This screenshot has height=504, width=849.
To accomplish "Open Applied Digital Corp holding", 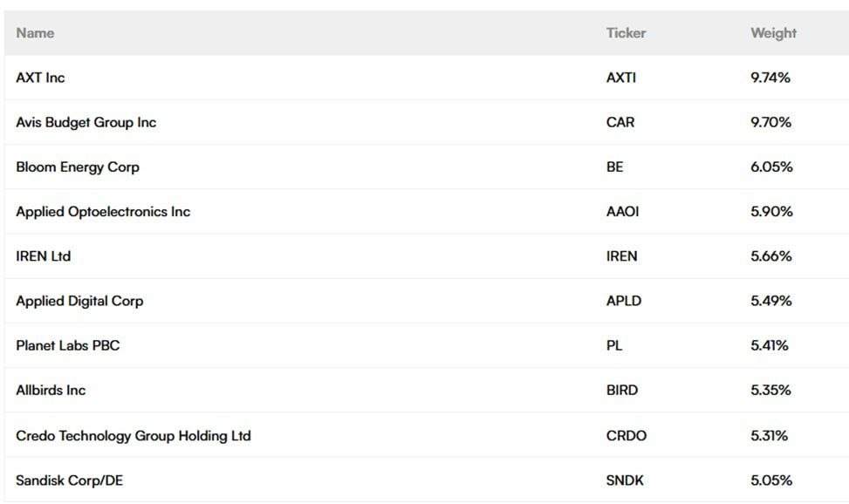I will (x=79, y=301).
